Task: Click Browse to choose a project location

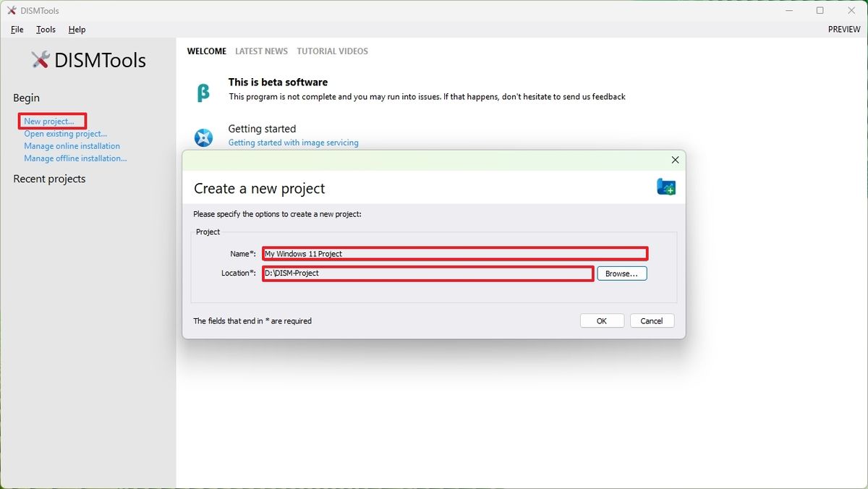Action: 621,273
